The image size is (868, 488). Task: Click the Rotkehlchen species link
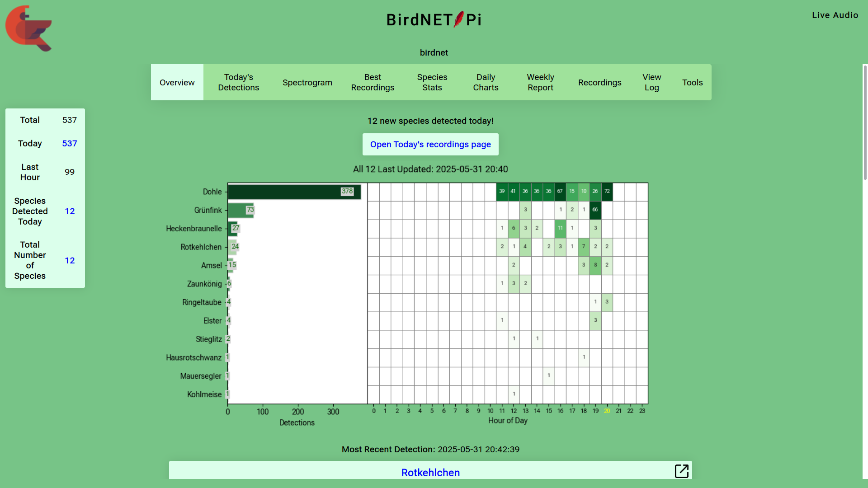(x=430, y=472)
